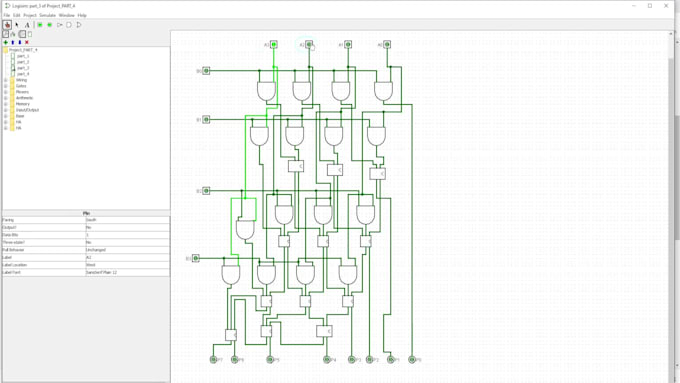Click output pin P5

[x=270, y=360]
